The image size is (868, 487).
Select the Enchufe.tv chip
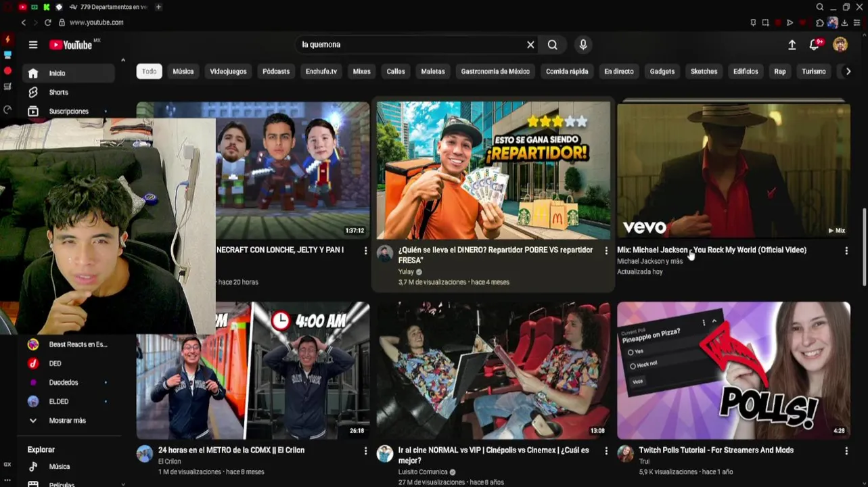click(321, 71)
